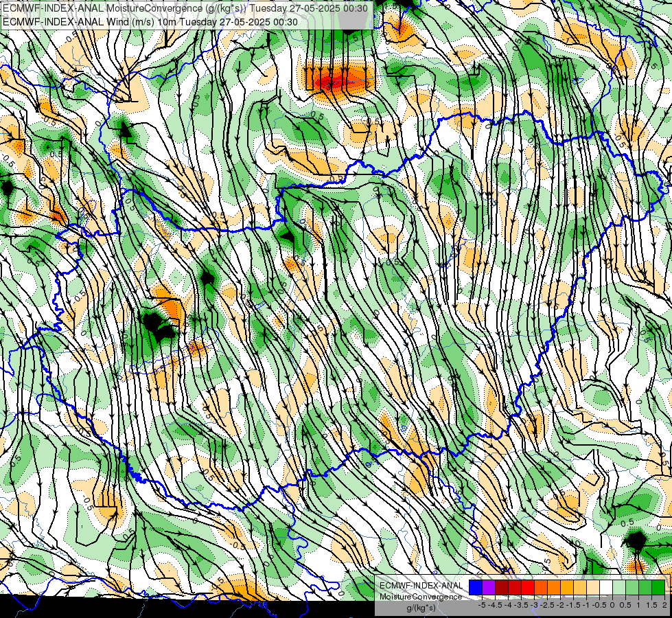Pick the bright red swatch between -3.5 and -3
Screen dimensions: 672x618
tap(528, 587)
